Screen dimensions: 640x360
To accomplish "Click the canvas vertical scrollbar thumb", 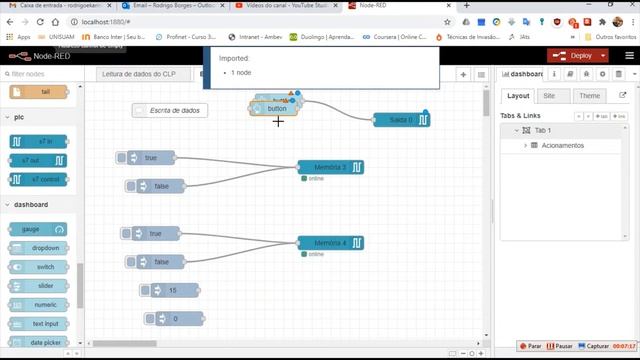I will (x=486, y=103).
